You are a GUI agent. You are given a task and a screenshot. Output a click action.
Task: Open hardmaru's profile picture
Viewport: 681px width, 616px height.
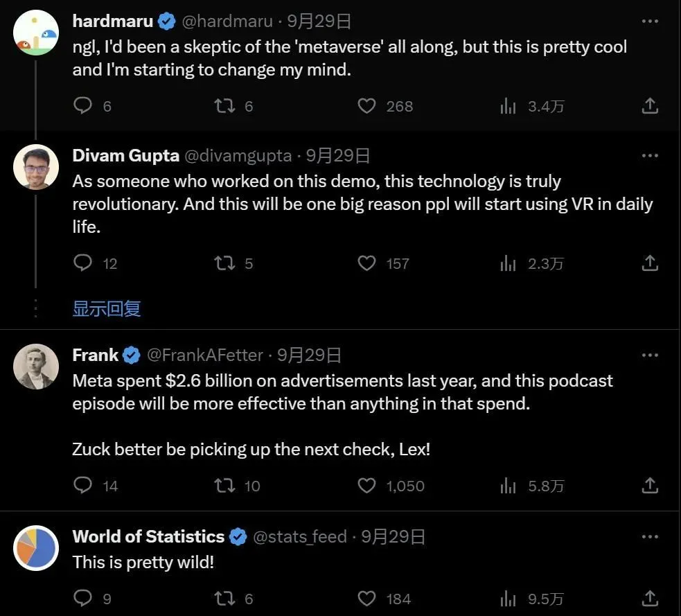[36, 33]
